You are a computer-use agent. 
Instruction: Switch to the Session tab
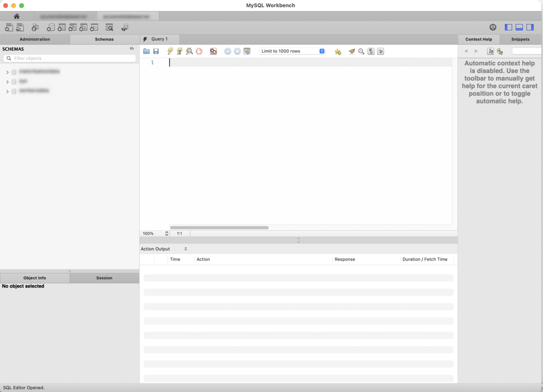coord(105,278)
